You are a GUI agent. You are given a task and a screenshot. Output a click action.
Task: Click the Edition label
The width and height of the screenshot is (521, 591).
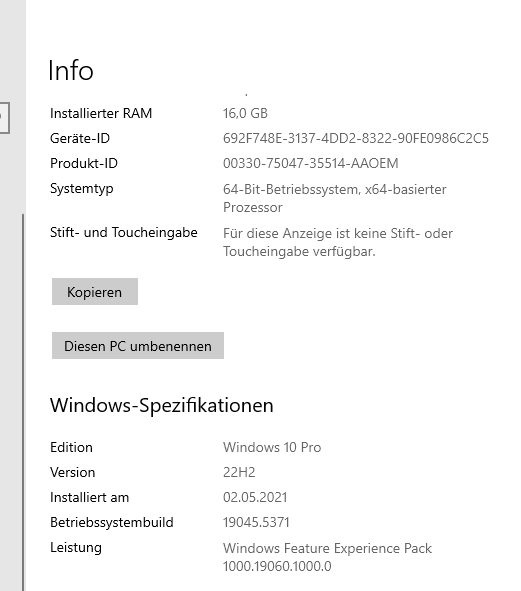click(71, 447)
